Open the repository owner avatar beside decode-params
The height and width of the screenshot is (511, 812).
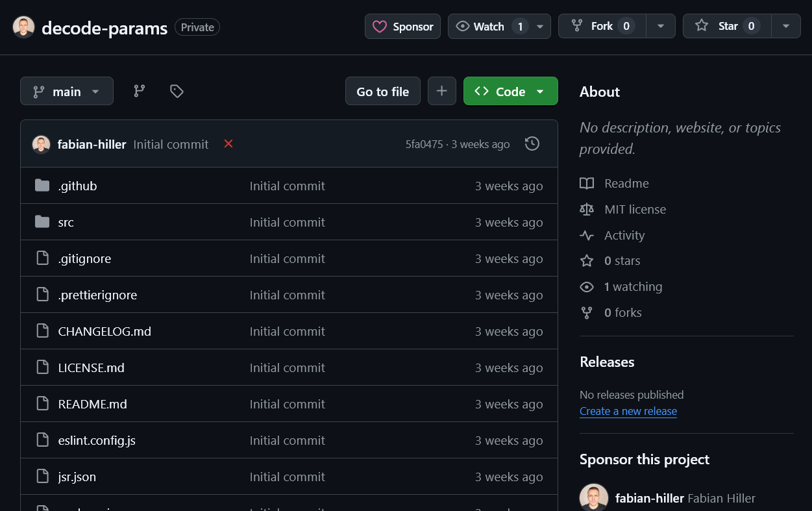24,27
